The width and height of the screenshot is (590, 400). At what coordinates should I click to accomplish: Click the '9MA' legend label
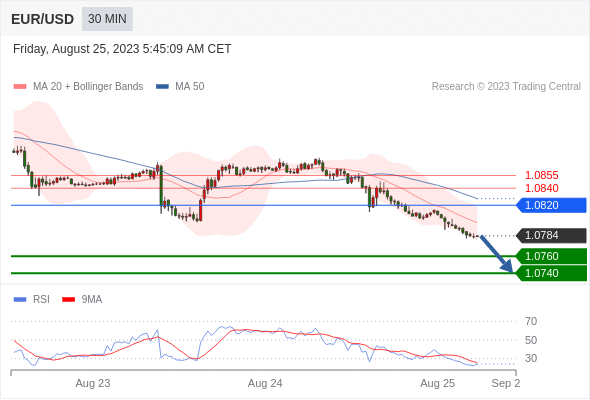(92, 300)
